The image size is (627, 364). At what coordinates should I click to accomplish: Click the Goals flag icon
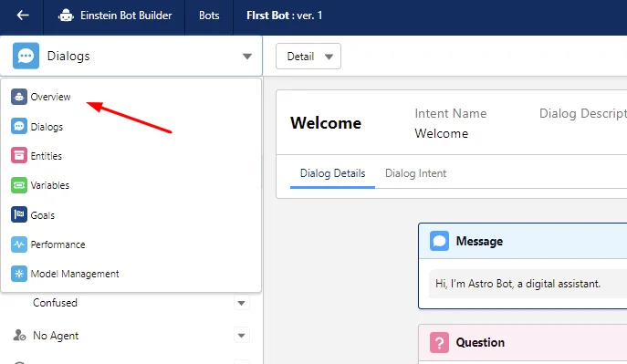point(19,214)
